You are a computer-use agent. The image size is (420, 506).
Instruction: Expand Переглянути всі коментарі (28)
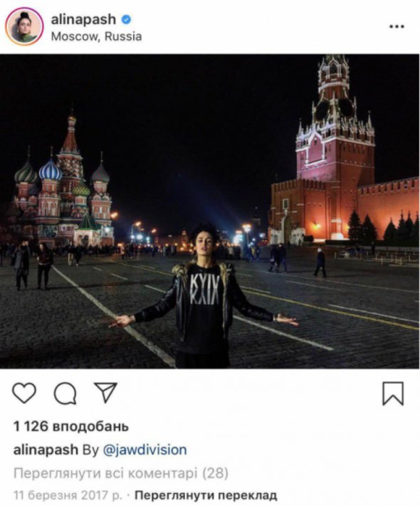click(121, 473)
